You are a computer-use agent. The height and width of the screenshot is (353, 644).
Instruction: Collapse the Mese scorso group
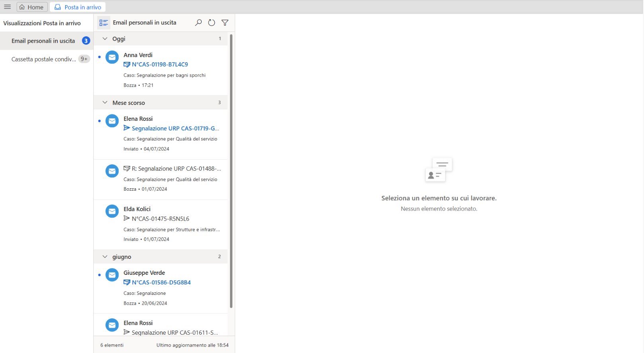105,103
